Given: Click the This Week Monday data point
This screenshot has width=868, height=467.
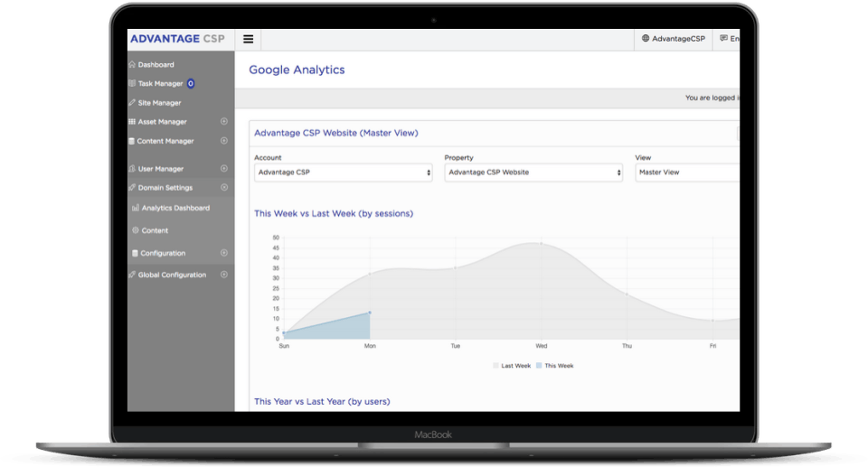Looking at the screenshot, I should click(x=370, y=313).
